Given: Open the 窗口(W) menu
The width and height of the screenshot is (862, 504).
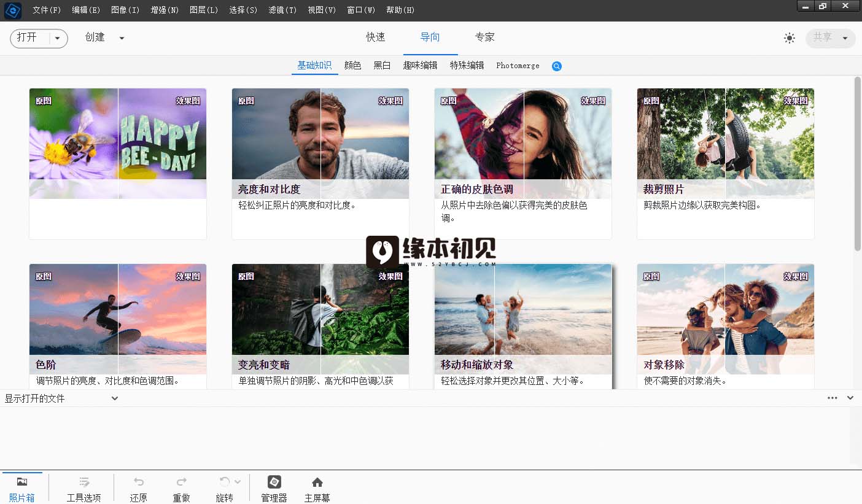Looking at the screenshot, I should tap(361, 10).
